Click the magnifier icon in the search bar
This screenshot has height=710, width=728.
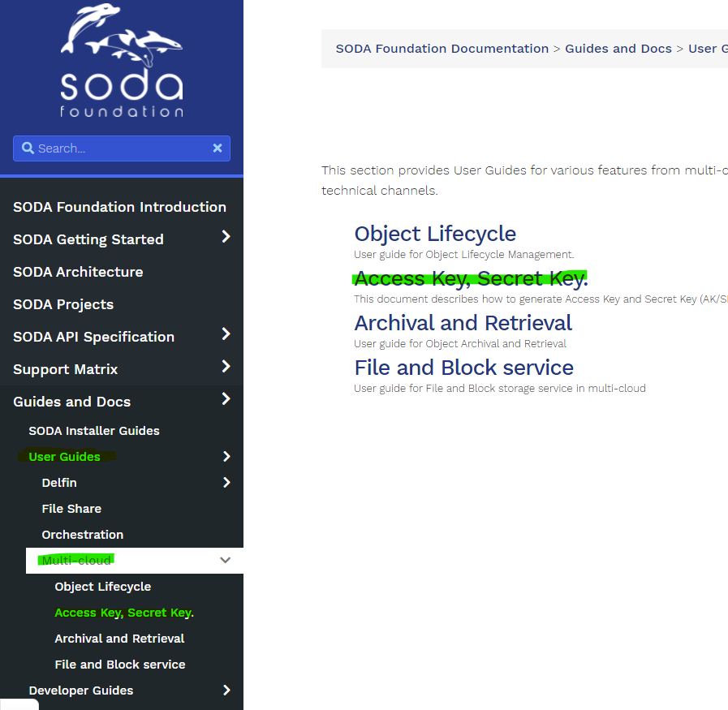28,148
